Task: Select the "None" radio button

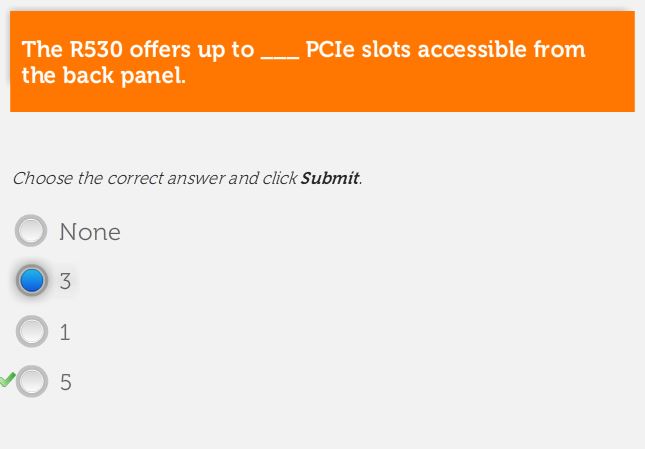Action: pos(31,231)
